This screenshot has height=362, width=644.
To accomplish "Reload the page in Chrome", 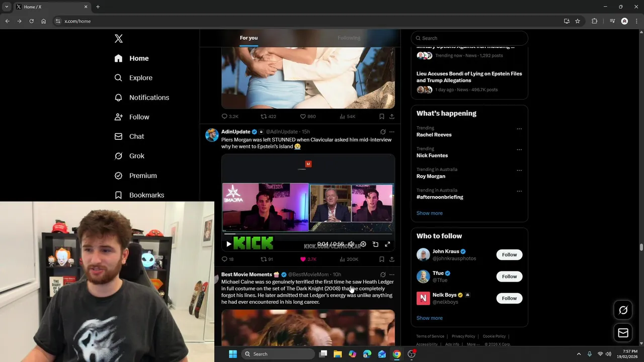I will coord(31,21).
